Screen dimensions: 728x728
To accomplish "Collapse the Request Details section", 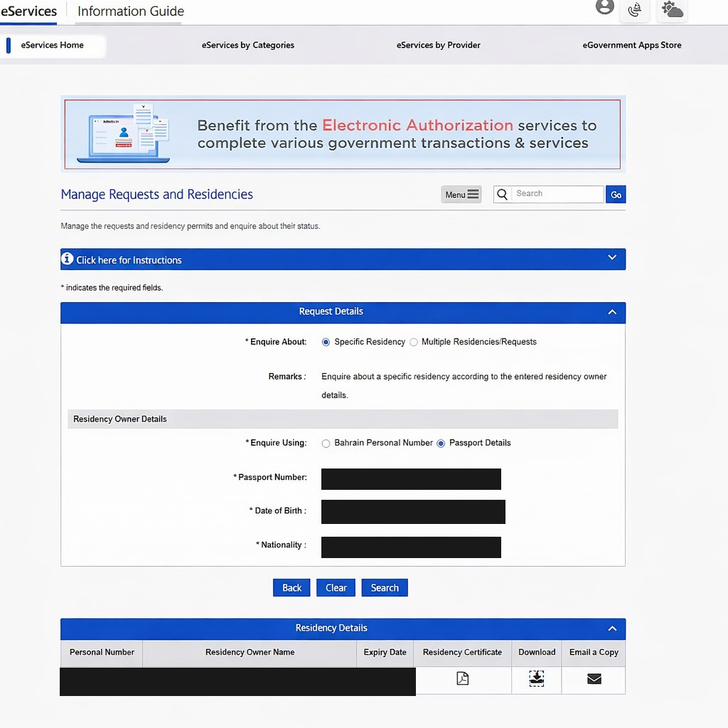I will (612, 312).
